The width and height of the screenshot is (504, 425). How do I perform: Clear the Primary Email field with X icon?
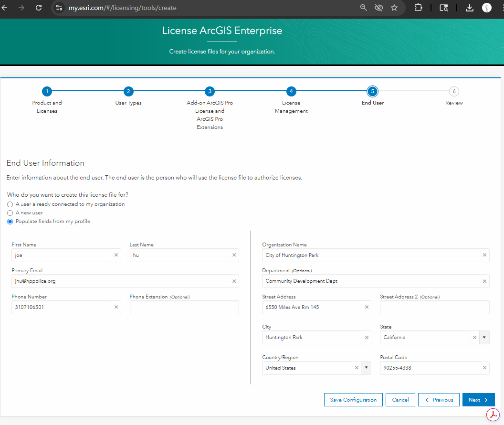point(234,281)
